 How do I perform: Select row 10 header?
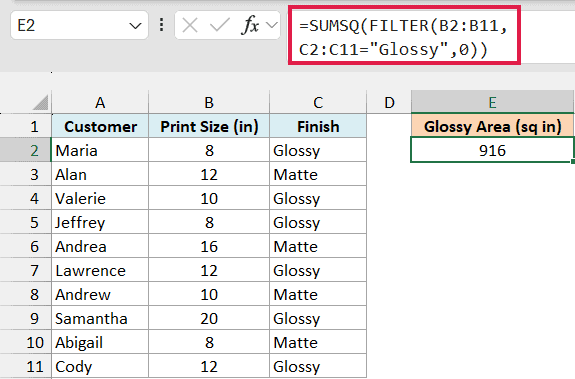click(x=26, y=342)
